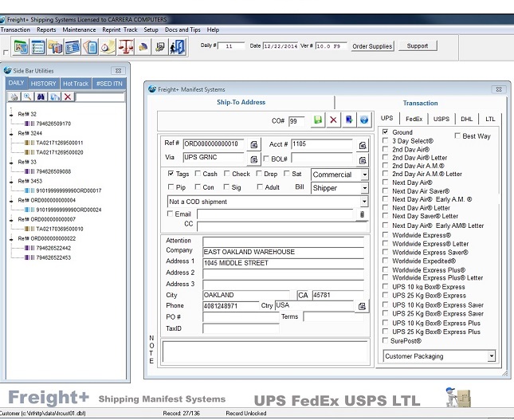Screen dimensions: 514x420
Task: Open the Commercial address type dropdown
Action: pyautogui.click(x=364, y=175)
